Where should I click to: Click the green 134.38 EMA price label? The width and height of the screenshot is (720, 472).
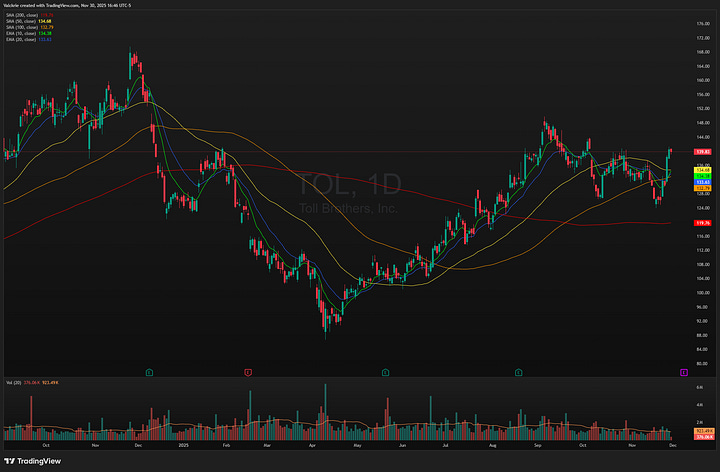pyautogui.click(x=703, y=176)
